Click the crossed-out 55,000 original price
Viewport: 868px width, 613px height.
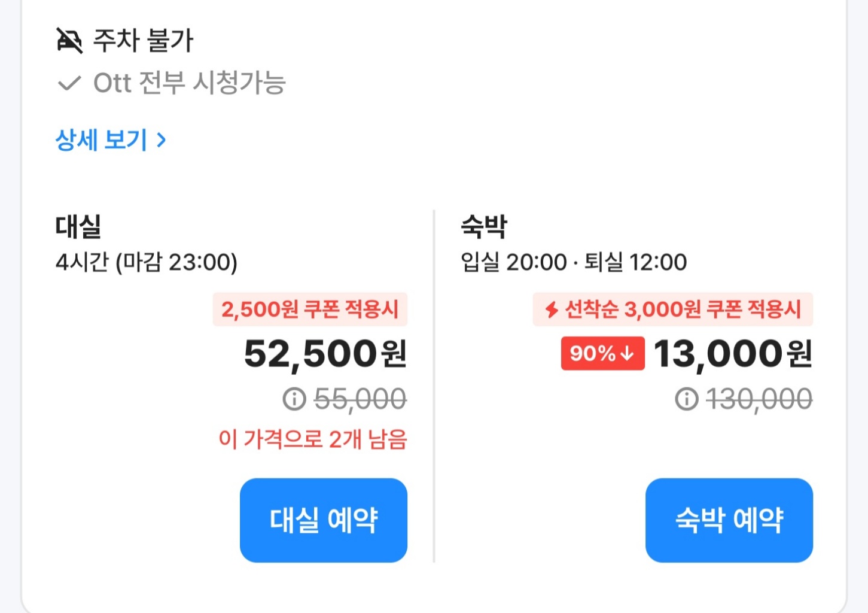[x=360, y=399]
